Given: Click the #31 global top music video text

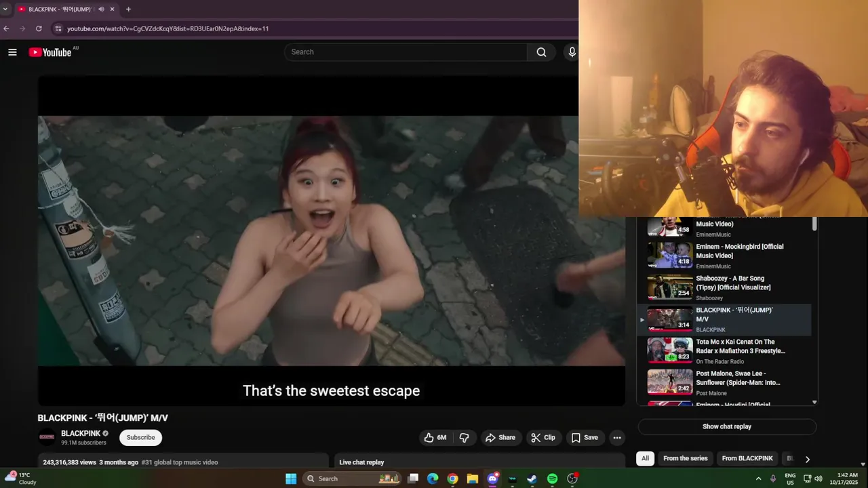Looking at the screenshot, I should coord(180,462).
